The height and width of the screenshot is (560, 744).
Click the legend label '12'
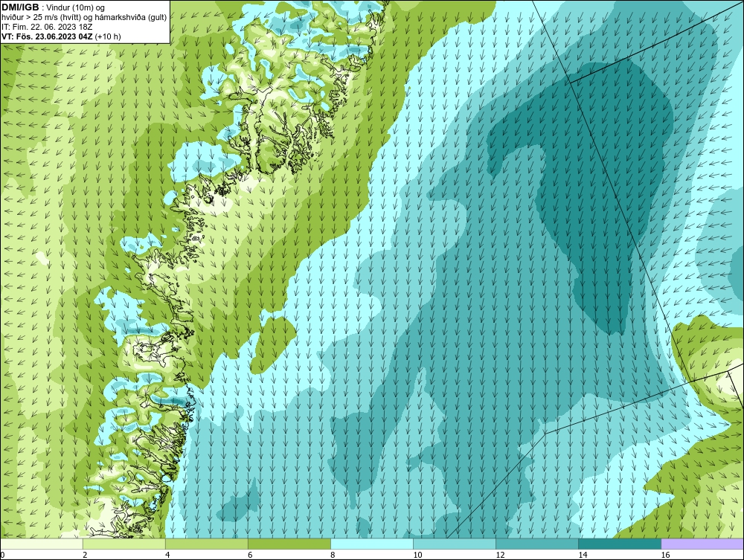(500, 555)
